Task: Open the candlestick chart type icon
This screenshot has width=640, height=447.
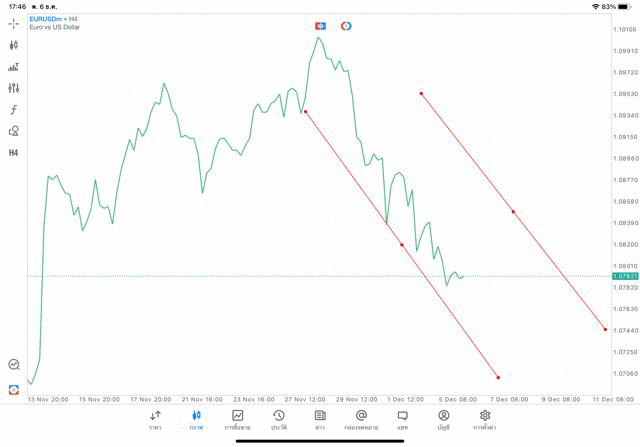Action: [14, 45]
